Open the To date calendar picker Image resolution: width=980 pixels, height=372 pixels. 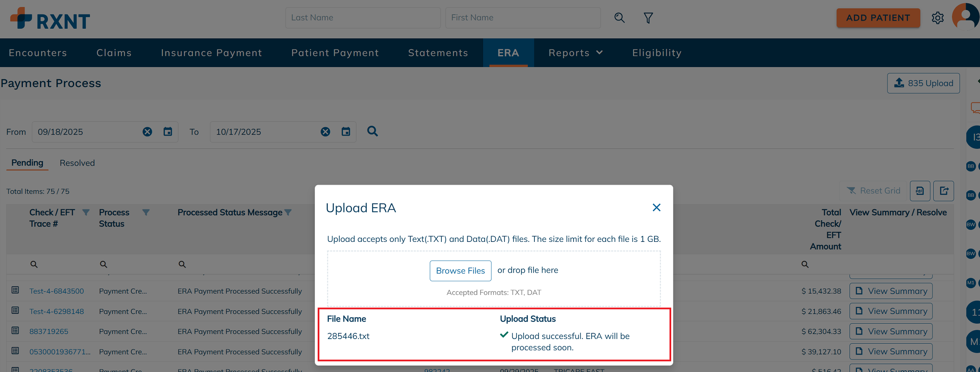[346, 132]
